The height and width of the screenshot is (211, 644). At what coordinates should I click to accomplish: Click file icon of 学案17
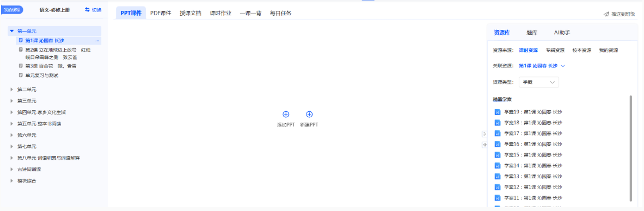pyautogui.click(x=497, y=133)
